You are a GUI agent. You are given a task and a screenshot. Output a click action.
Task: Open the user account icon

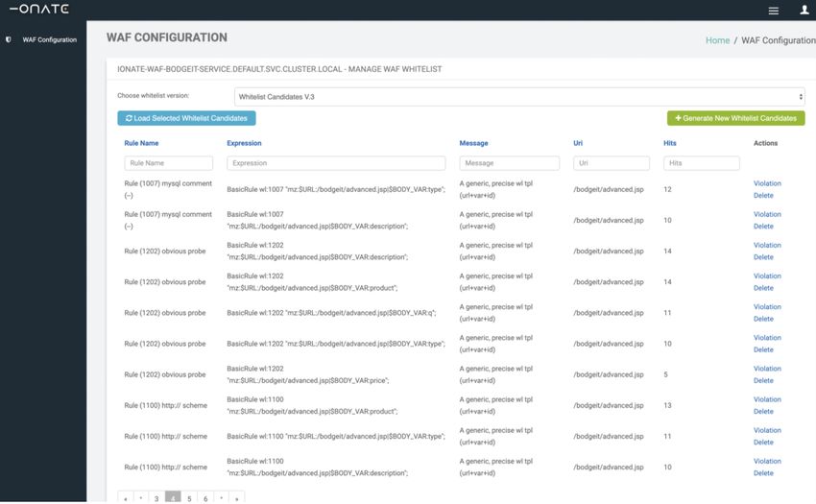click(x=804, y=10)
